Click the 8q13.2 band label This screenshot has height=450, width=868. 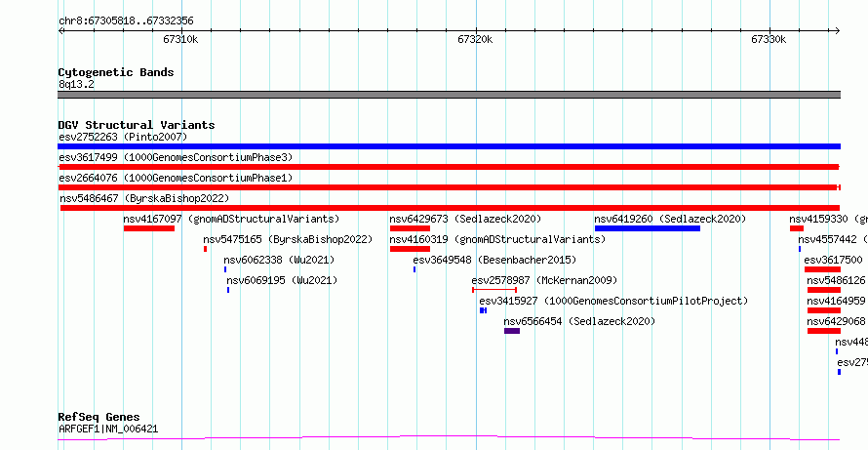click(76, 85)
